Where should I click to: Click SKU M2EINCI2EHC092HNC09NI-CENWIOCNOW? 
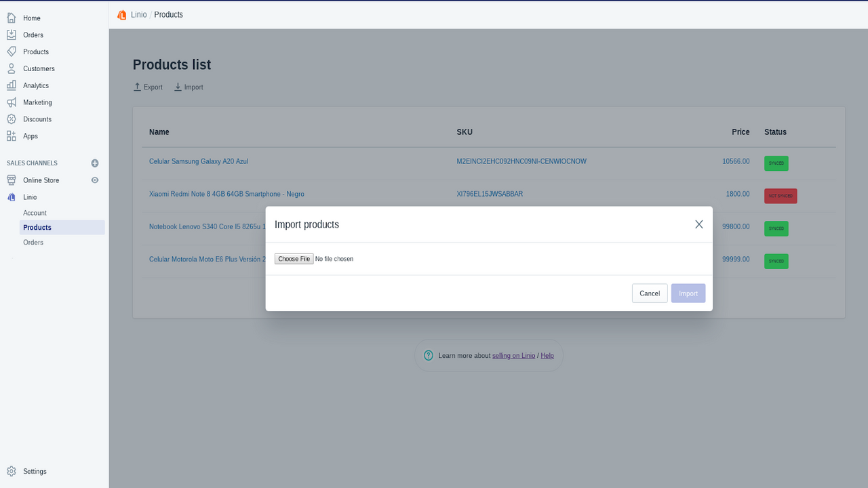click(x=521, y=161)
